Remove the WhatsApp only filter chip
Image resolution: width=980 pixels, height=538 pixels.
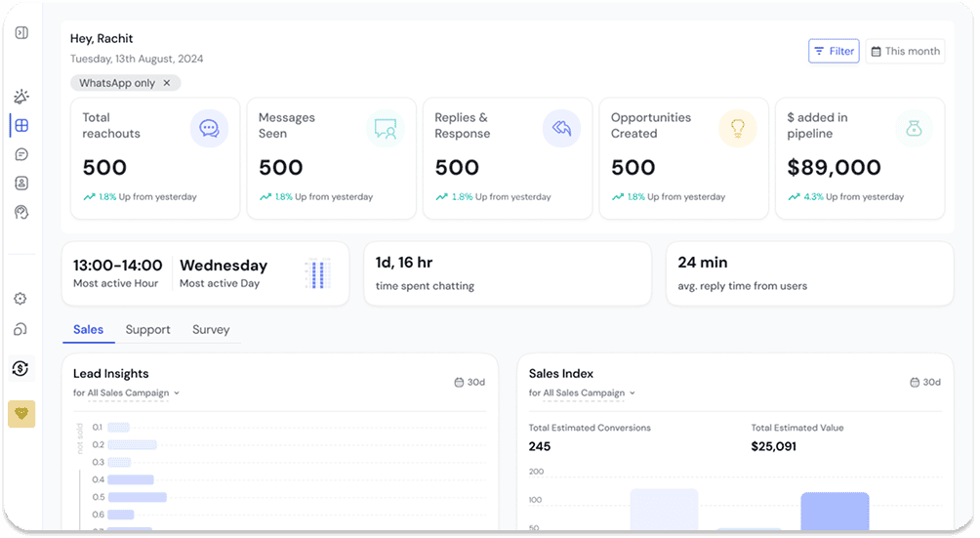pos(167,83)
